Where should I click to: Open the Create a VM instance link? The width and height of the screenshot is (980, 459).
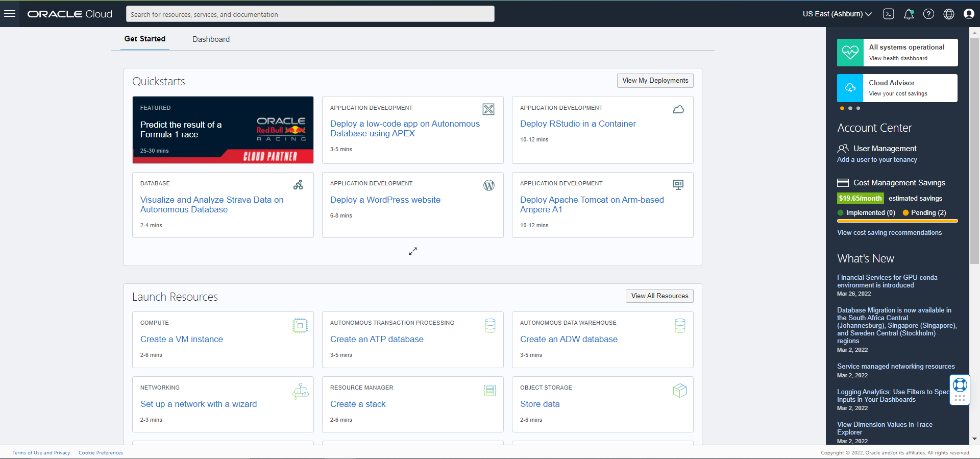182,339
